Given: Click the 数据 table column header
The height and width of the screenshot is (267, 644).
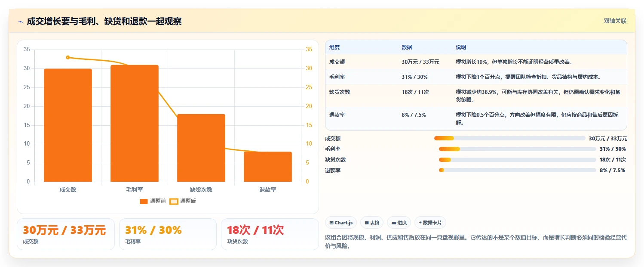Looking at the screenshot, I should (x=407, y=47).
